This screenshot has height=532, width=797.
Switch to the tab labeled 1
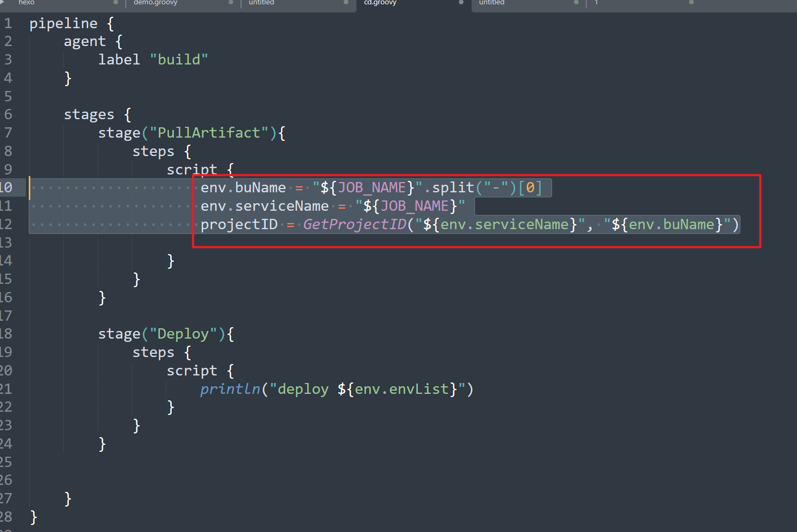tap(596, 3)
